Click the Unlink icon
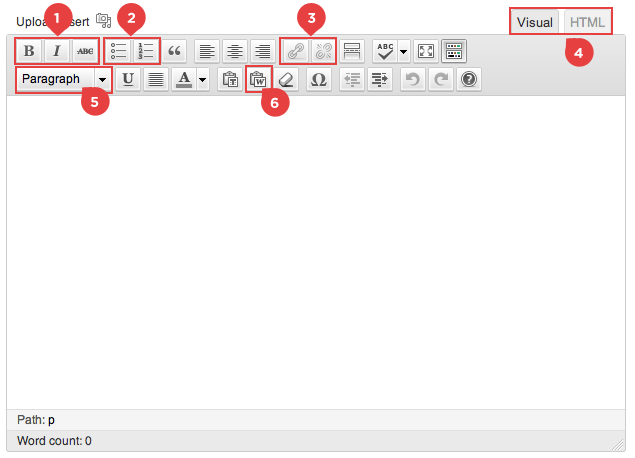 pyautogui.click(x=322, y=50)
